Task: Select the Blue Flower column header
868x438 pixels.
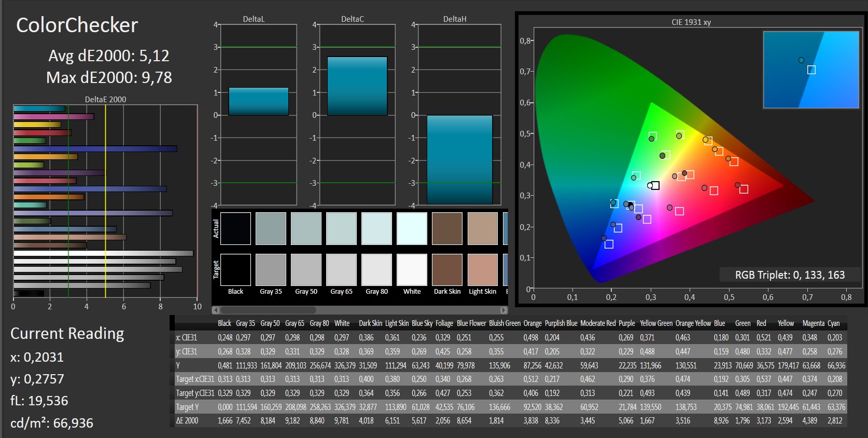Action: pyautogui.click(x=471, y=323)
